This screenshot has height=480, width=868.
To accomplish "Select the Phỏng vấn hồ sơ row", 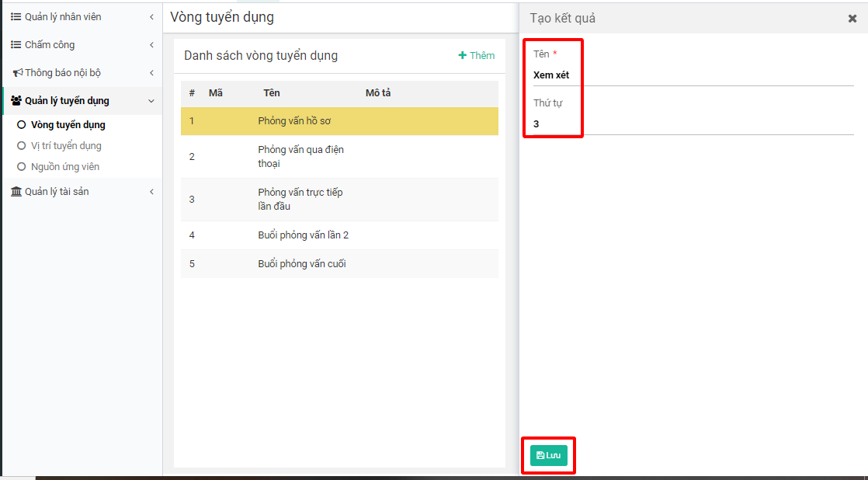I will [x=339, y=121].
